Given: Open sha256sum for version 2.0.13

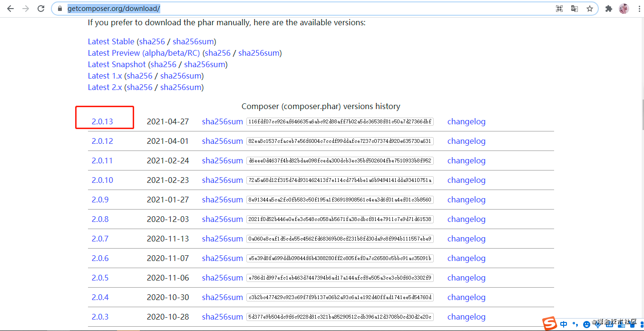Looking at the screenshot, I should pos(222,121).
